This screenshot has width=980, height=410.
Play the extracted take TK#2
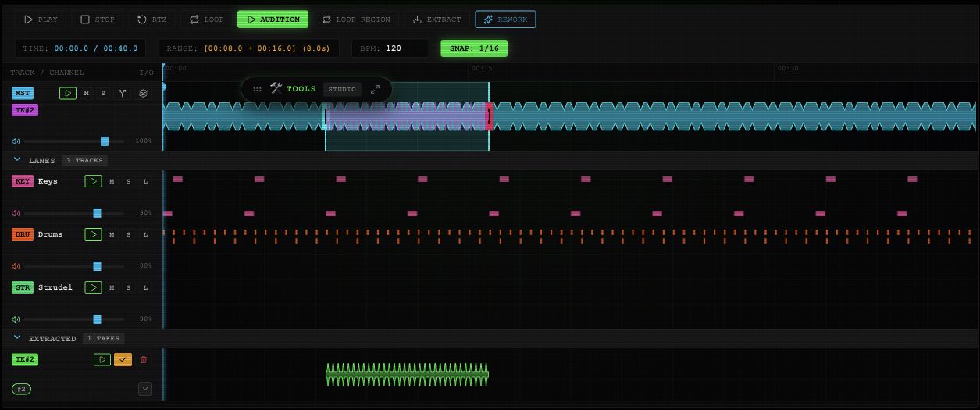[102, 359]
